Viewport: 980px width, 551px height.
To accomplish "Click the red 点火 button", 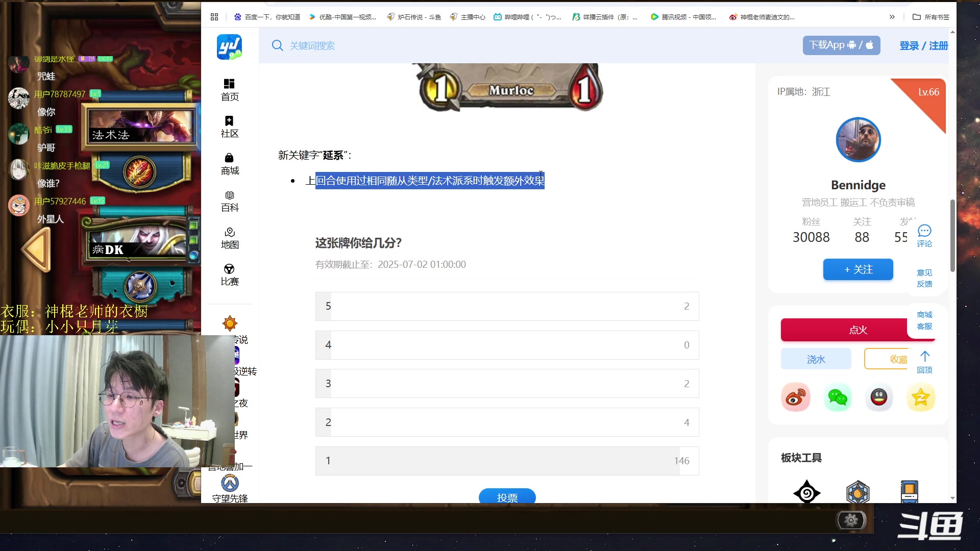I will [858, 330].
